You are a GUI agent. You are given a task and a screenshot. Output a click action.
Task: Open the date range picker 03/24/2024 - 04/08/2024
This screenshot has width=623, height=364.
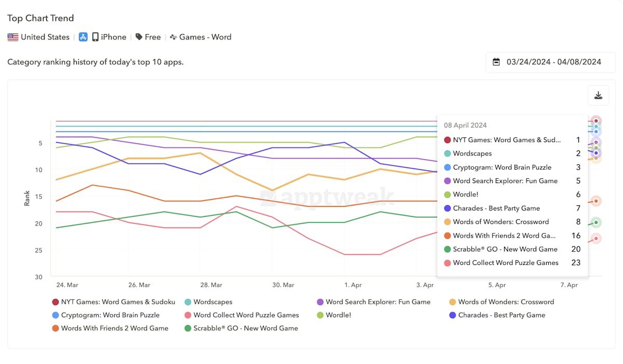(550, 62)
